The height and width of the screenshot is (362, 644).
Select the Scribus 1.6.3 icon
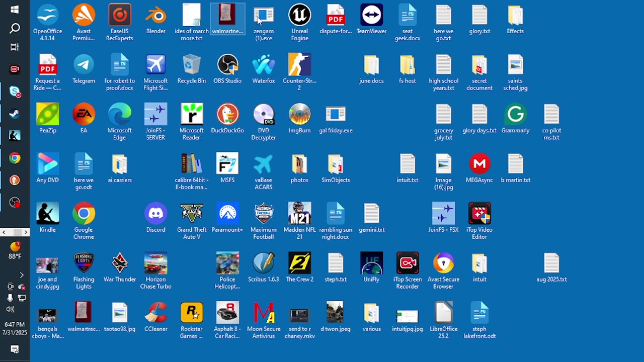264,268
